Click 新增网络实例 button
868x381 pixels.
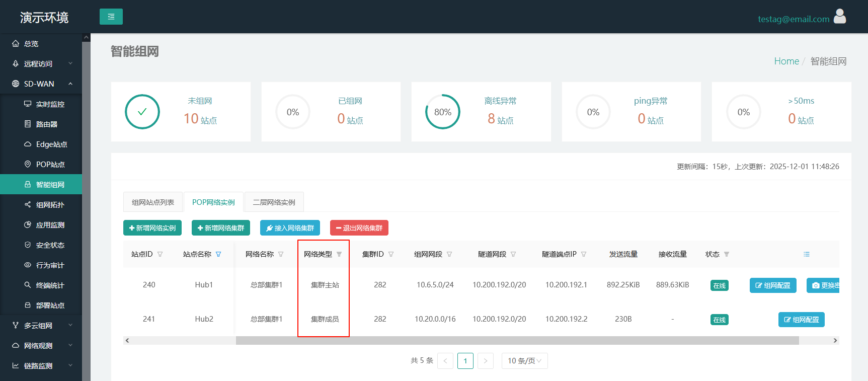click(x=152, y=228)
